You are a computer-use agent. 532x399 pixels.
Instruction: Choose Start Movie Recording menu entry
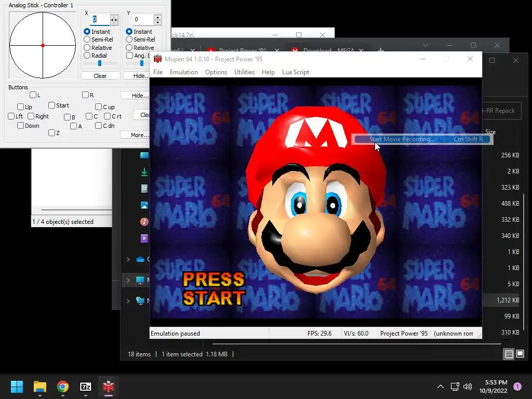422,139
